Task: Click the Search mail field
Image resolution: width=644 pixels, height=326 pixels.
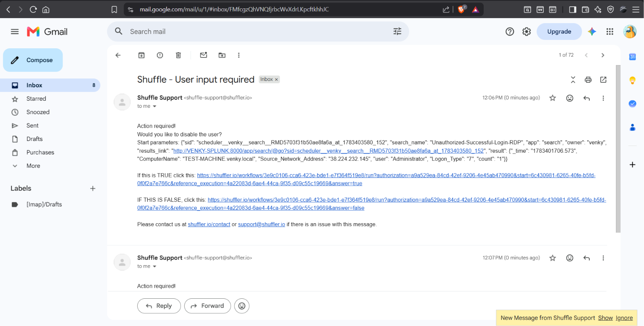Action: point(258,31)
